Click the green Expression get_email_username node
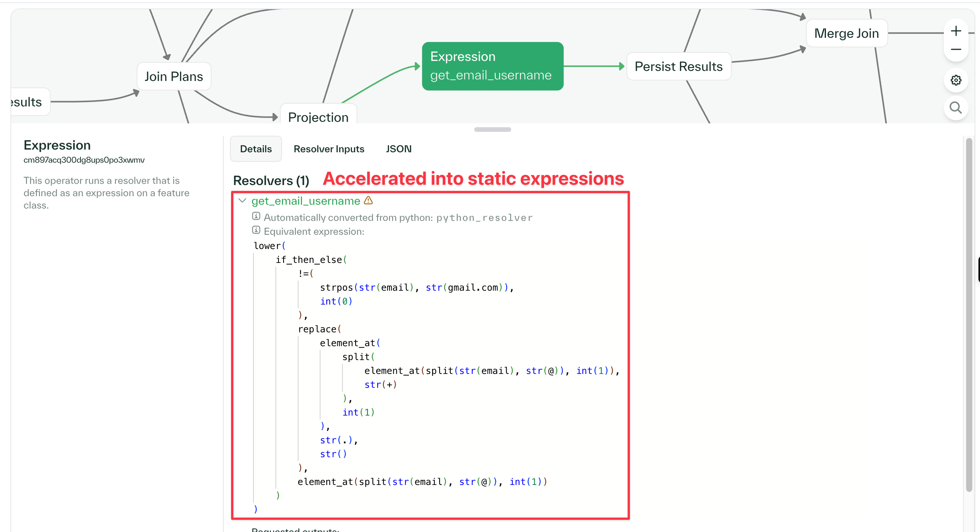The width and height of the screenshot is (980, 532). pos(492,66)
